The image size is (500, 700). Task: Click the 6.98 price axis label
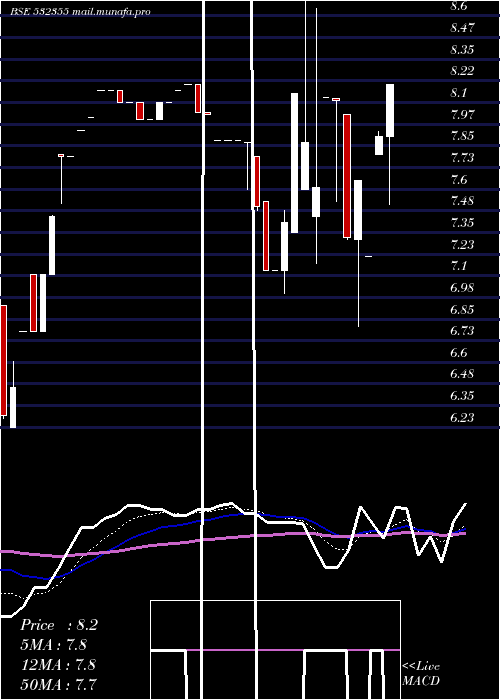462,288
